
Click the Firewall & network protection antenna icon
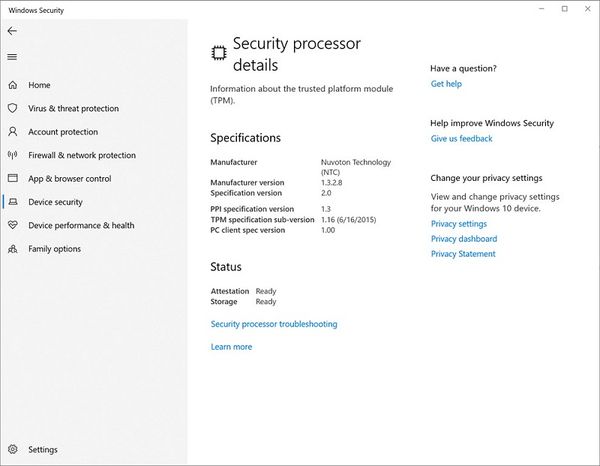[12, 155]
